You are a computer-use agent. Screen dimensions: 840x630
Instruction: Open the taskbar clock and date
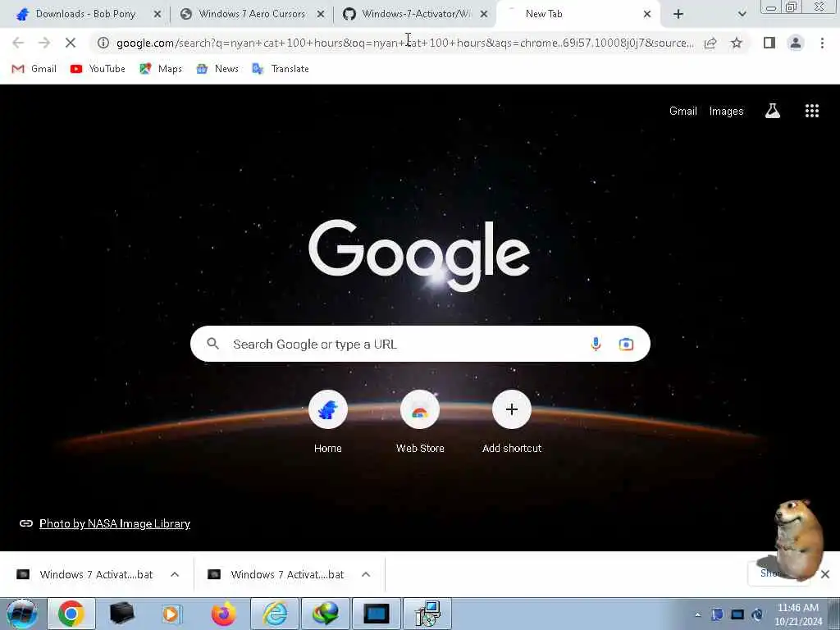click(x=798, y=614)
